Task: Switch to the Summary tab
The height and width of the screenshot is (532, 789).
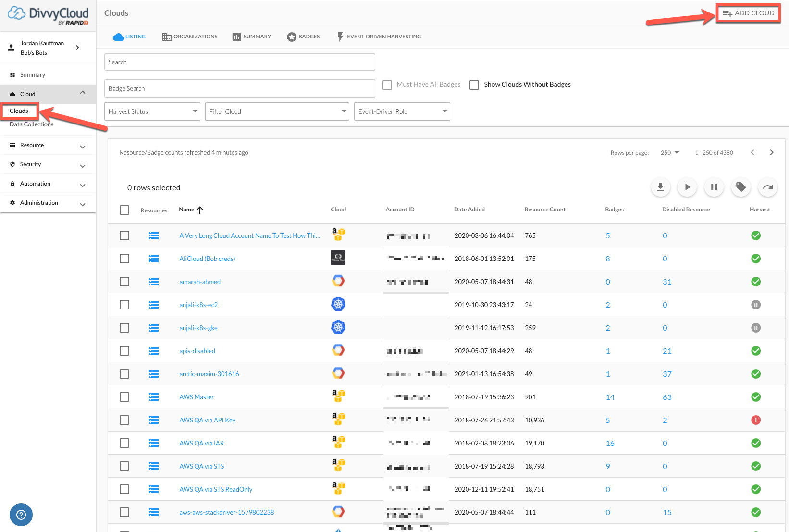Action: (252, 37)
